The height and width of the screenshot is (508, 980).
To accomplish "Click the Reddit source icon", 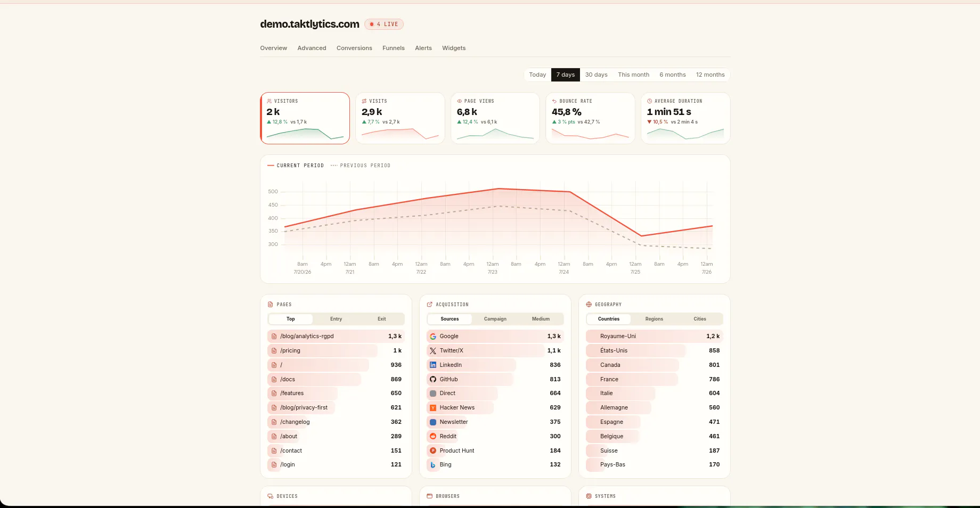I will pos(433,437).
